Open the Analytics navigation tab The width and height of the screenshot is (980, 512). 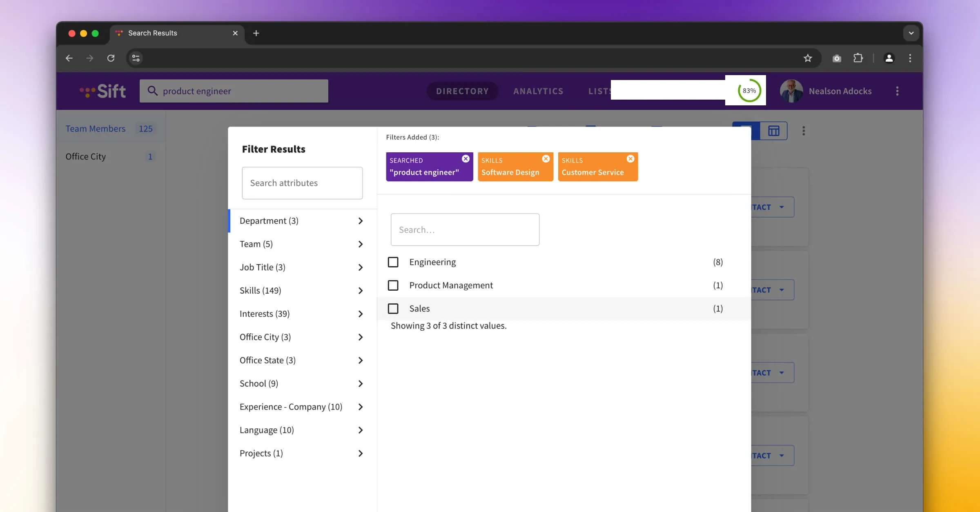click(538, 91)
